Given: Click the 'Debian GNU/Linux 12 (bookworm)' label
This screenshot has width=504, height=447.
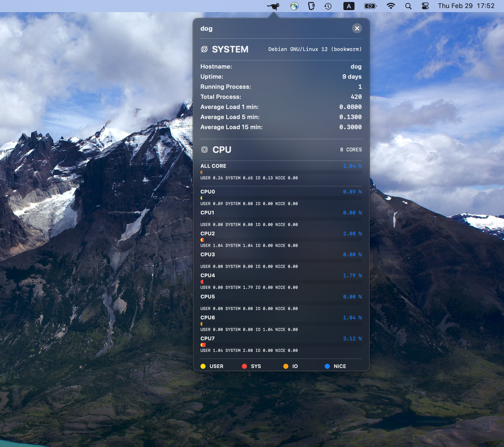Looking at the screenshot, I should 315,49.
